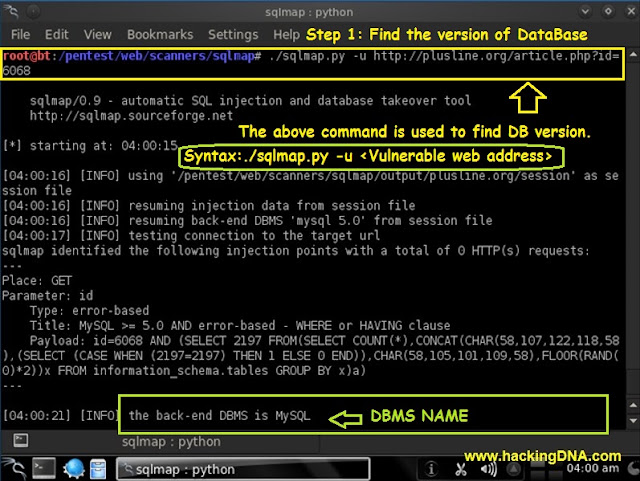Click the info notification tray icon
Image resolution: width=640 pixels, height=481 pixels.
(x=431, y=469)
